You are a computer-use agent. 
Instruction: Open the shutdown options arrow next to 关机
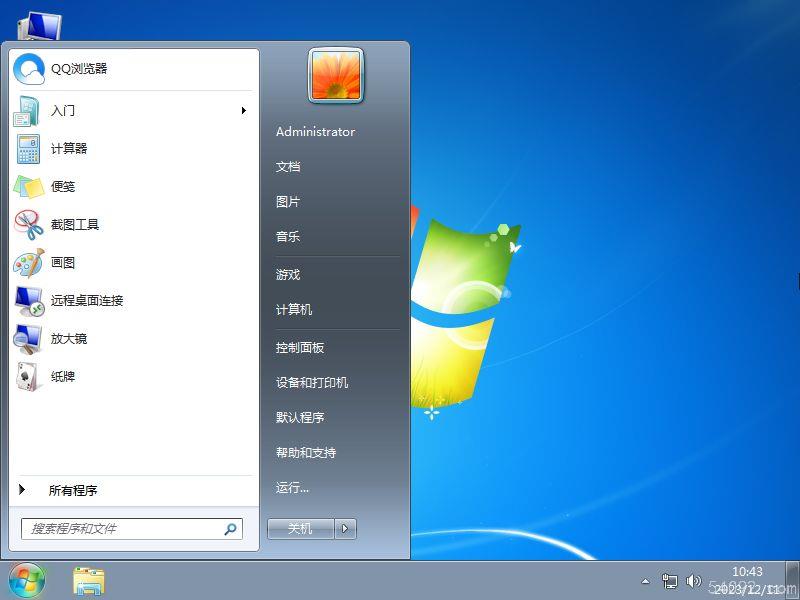point(345,528)
